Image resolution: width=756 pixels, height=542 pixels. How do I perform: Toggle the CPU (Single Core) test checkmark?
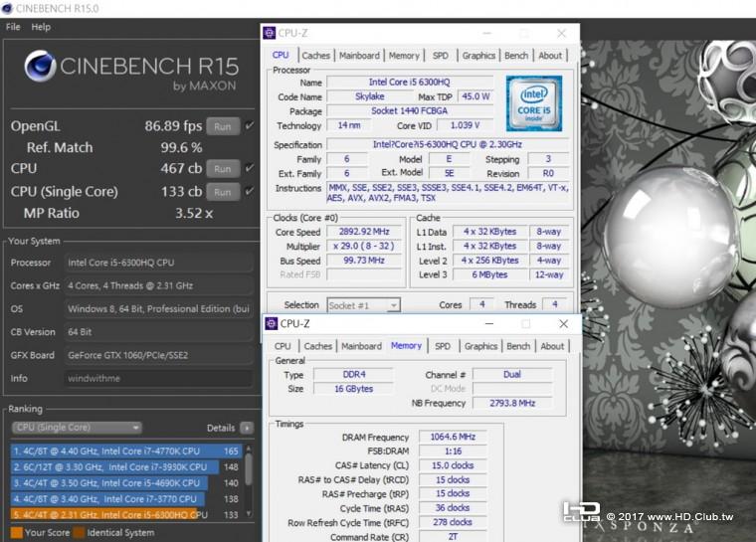249,191
